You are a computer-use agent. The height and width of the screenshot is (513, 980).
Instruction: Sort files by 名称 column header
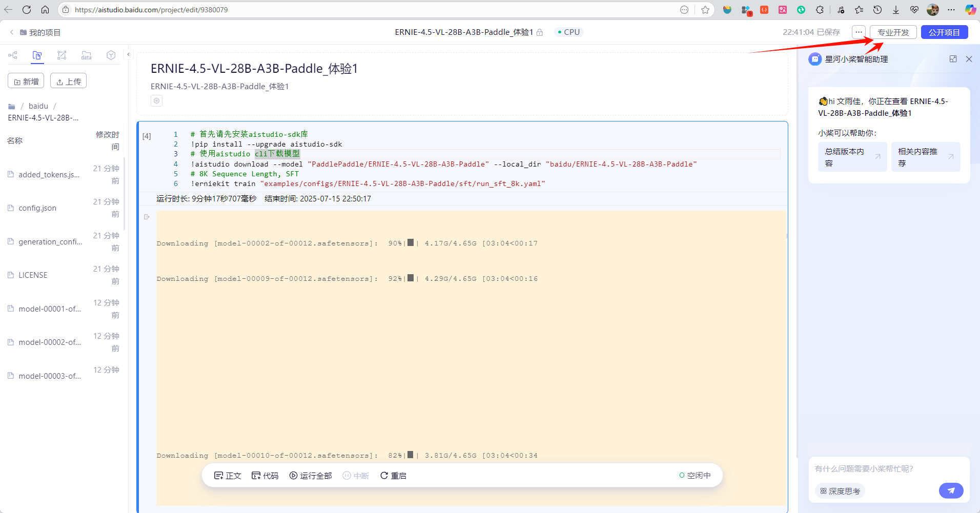point(15,140)
